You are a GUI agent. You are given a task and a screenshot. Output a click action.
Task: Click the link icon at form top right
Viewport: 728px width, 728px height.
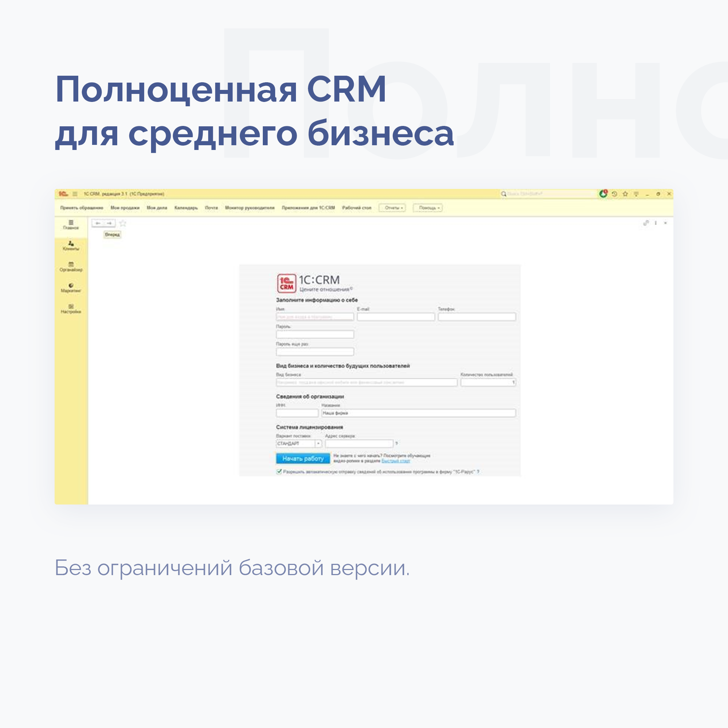[x=646, y=223]
